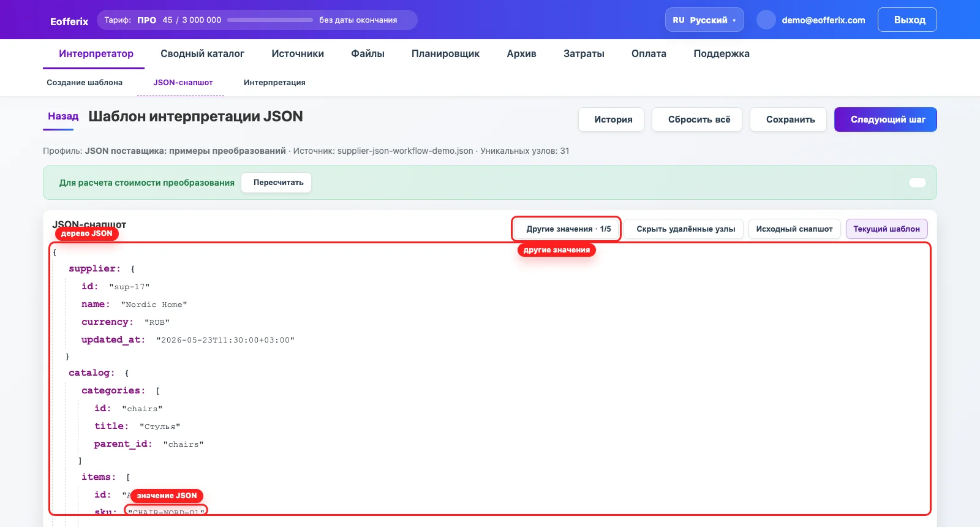Select the JSON-снапшот sub-tab
Image resolution: width=980 pixels, height=527 pixels.
(x=183, y=82)
